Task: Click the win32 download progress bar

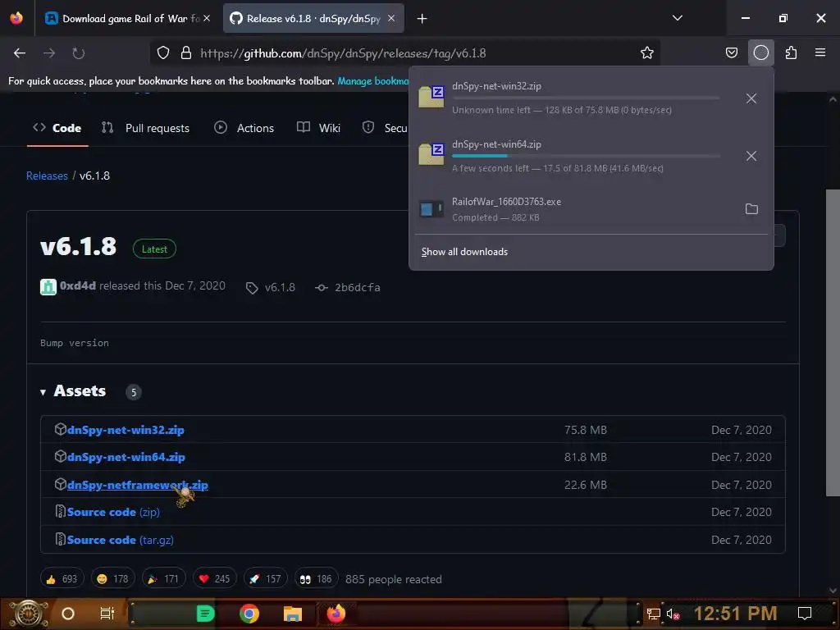Action: point(586,98)
